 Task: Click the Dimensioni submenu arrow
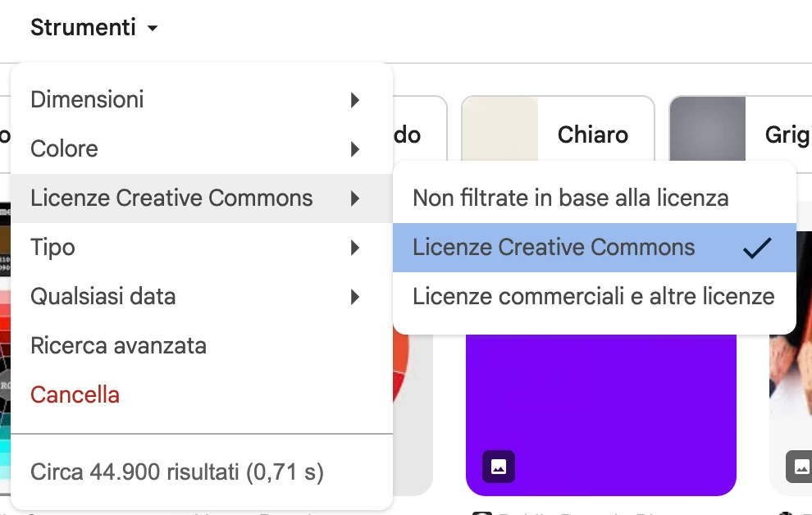point(354,100)
